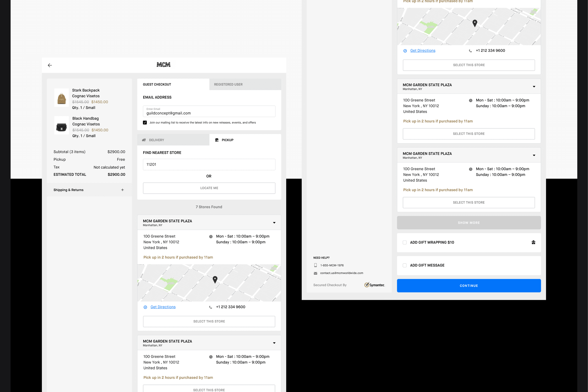This screenshot has height=392, width=588.
Task: Collapse the first store card under 7 Stores Found
Action: 274,223
